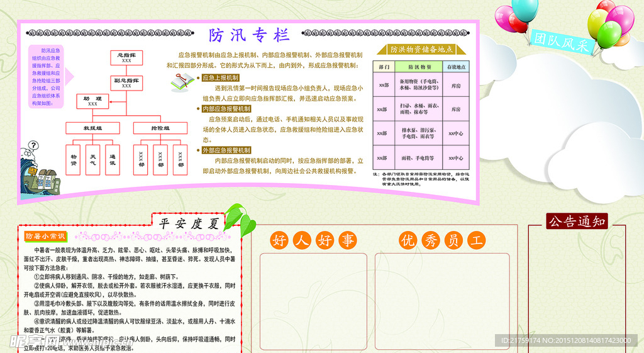Click the 防暑小常识 tag

(x=45, y=237)
